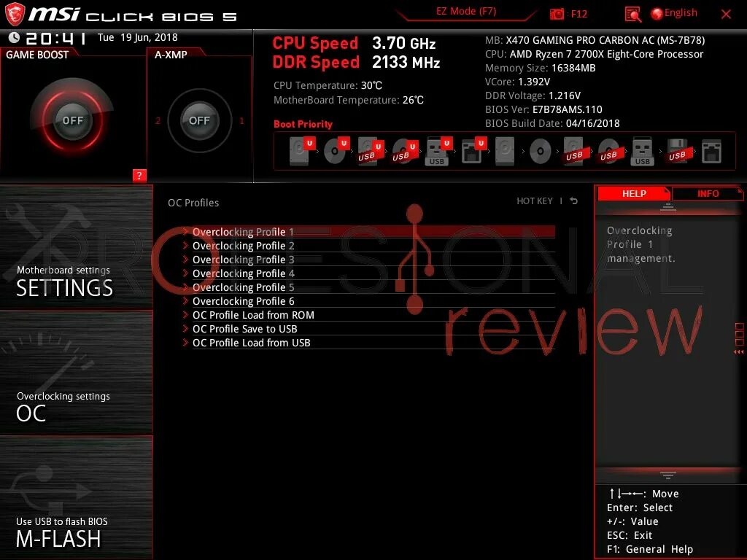Click the globe icon for English language

coord(657,14)
